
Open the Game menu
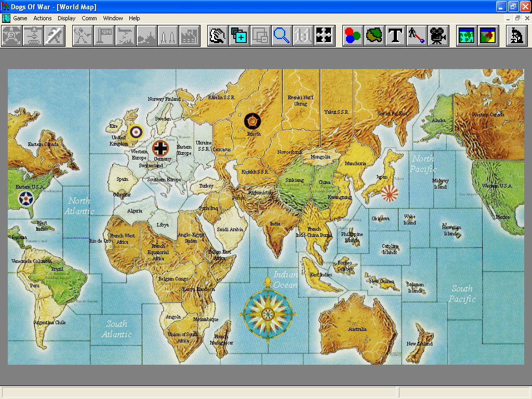[x=20, y=18]
